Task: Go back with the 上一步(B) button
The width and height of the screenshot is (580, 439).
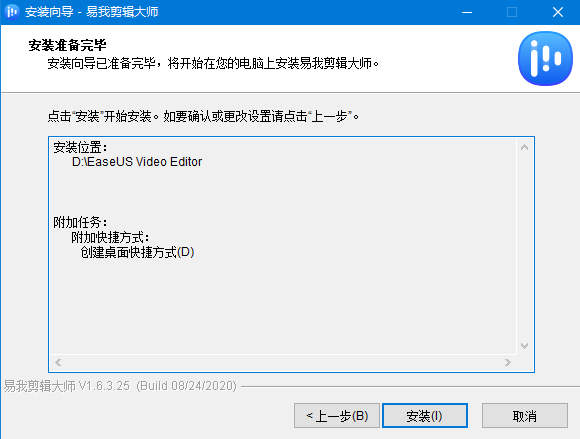Action: (337, 416)
